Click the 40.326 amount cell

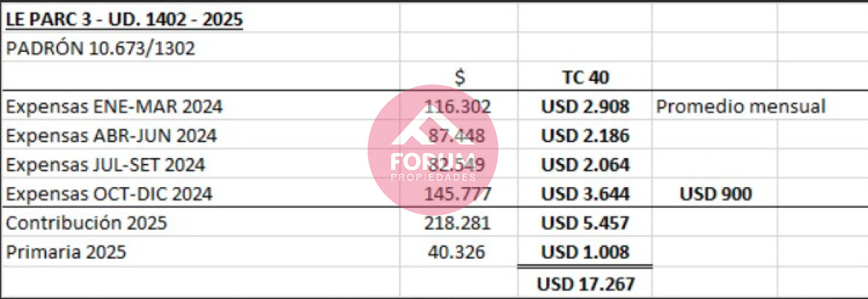[465, 253]
